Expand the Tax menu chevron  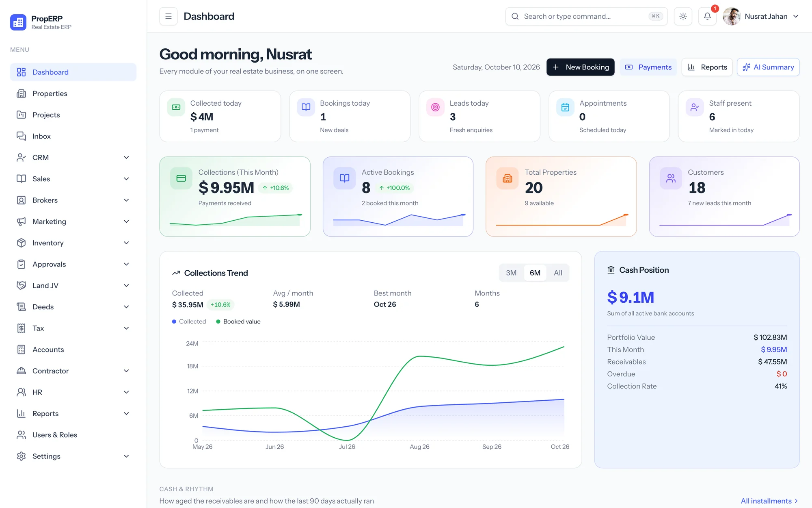(x=126, y=328)
